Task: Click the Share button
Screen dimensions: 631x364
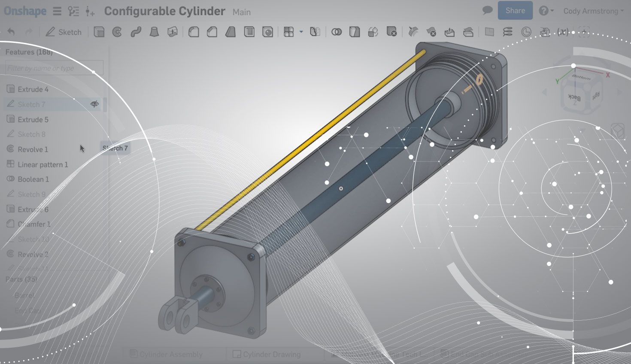Action: click(x=515, y=11)
